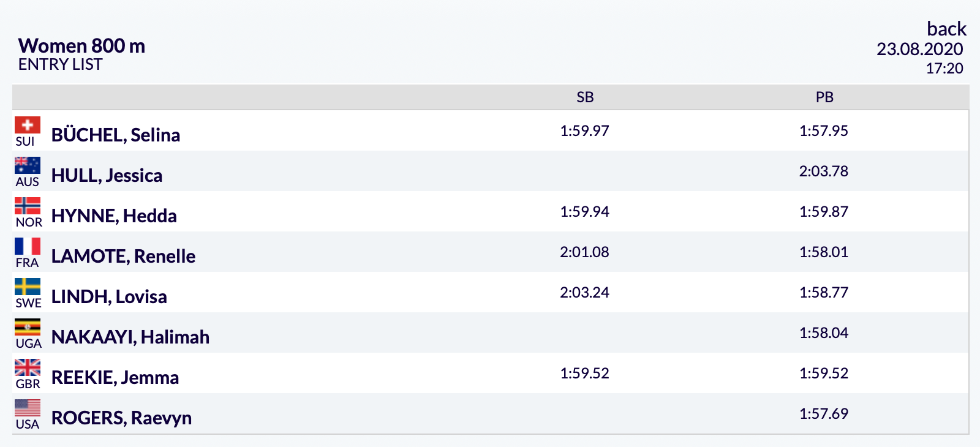Open athlete BÜCHEL, Selina
Screen dimensions: 980x447
(x=116, y=135)
